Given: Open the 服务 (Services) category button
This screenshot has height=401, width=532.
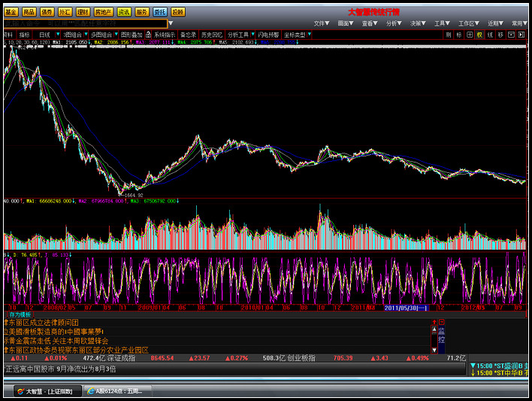Looking at the screenshot, I should coord(142,12).
